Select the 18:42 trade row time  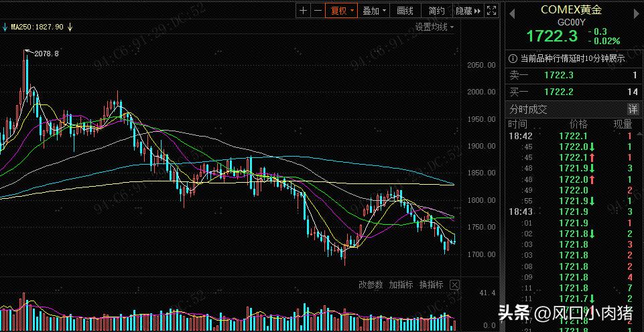click(520, 137)
